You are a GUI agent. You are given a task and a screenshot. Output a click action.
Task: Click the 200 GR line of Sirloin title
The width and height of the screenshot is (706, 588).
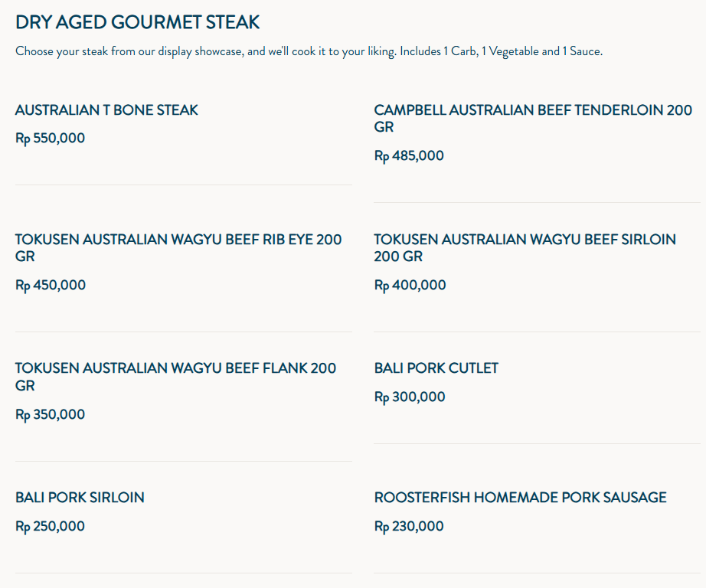[x=398, y=256]
